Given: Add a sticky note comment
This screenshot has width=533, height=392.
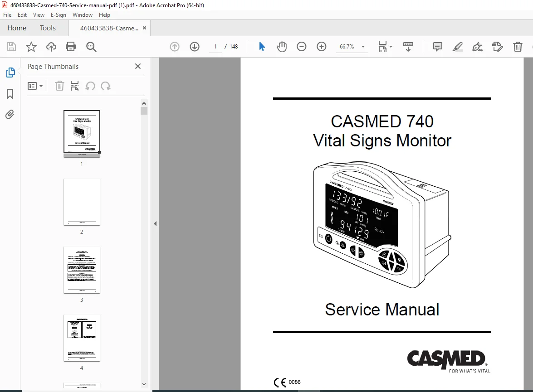Looking at the screenshot, I should coord(437,47).
